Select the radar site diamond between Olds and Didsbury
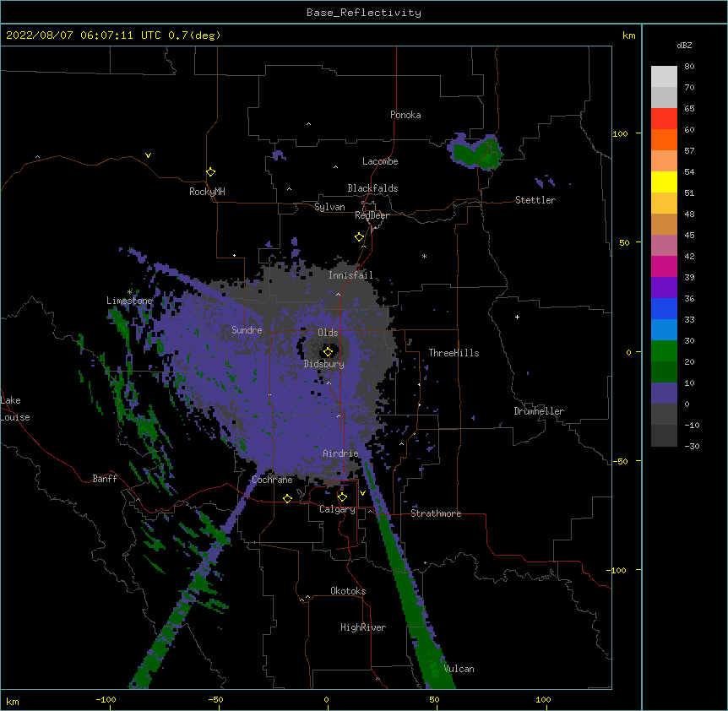Image resolution: width=728 pixels, height=711 pixels. [328, 351]
